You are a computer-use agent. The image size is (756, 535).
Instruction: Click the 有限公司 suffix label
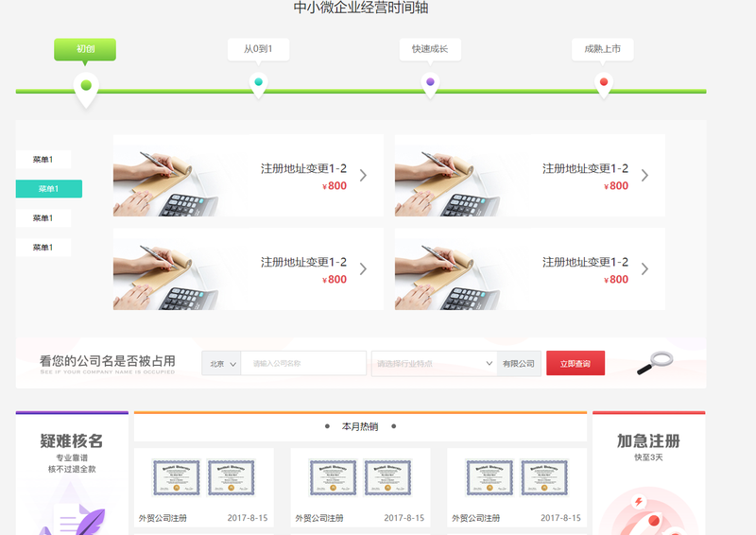(x=519, y=363)
